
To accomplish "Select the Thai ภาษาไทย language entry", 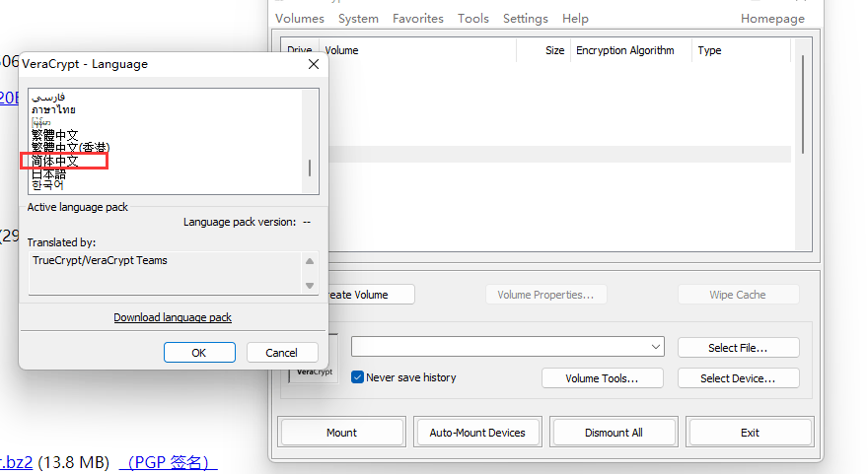I will point(53,109).
